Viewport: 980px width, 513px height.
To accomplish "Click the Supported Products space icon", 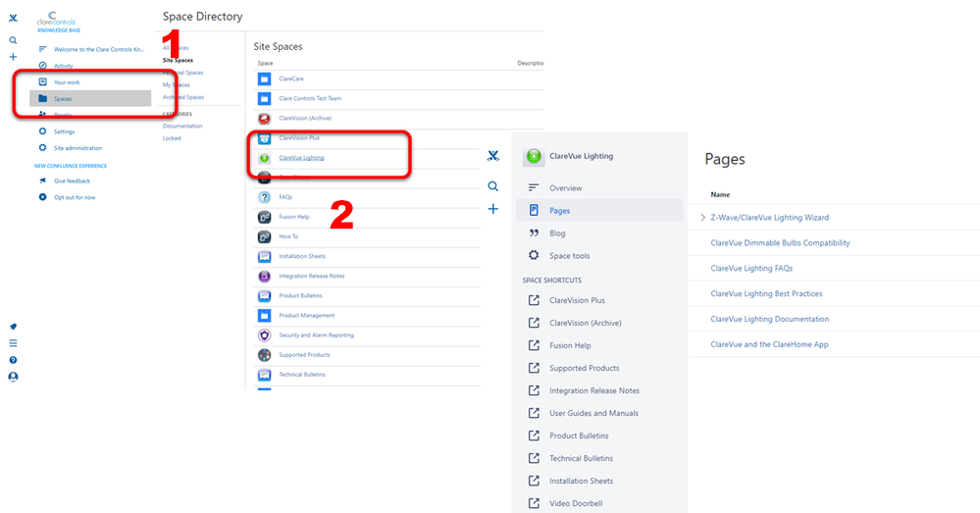I will [x=265, y=355].
